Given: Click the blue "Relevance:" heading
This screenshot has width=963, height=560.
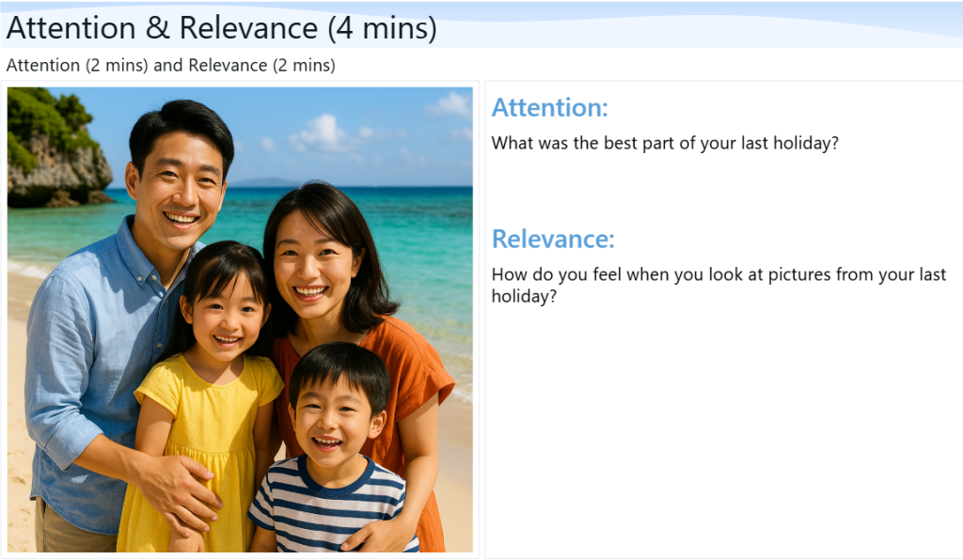Looking at the screenshot, I should 553,240.
